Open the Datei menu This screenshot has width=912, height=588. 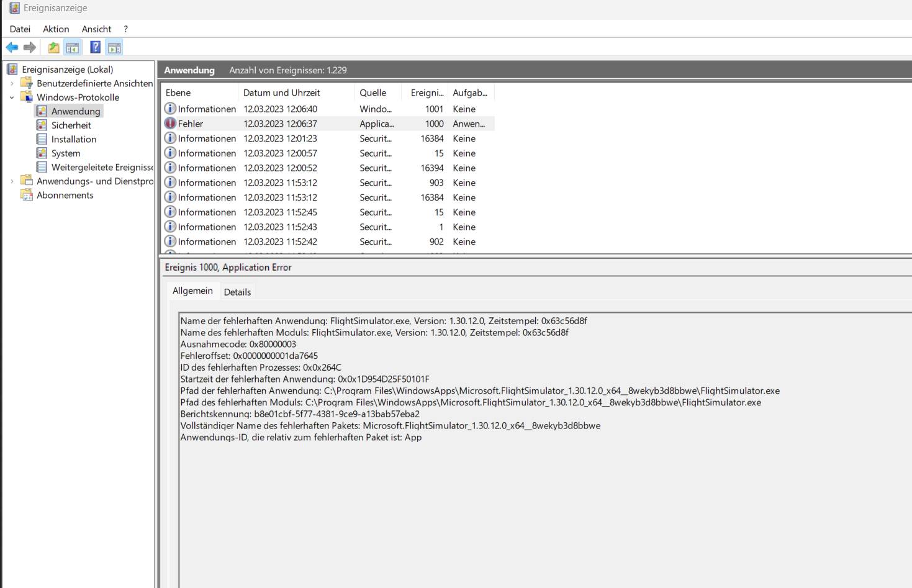point(20,29)
